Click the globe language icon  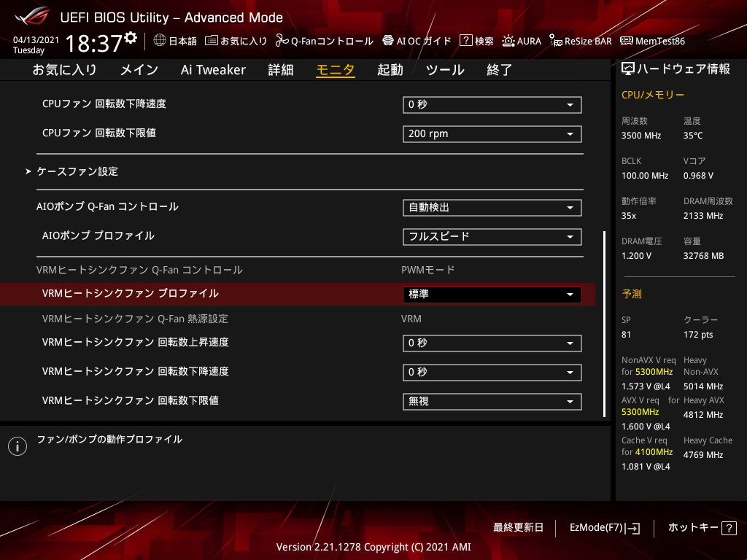click(x=160, y=41)
